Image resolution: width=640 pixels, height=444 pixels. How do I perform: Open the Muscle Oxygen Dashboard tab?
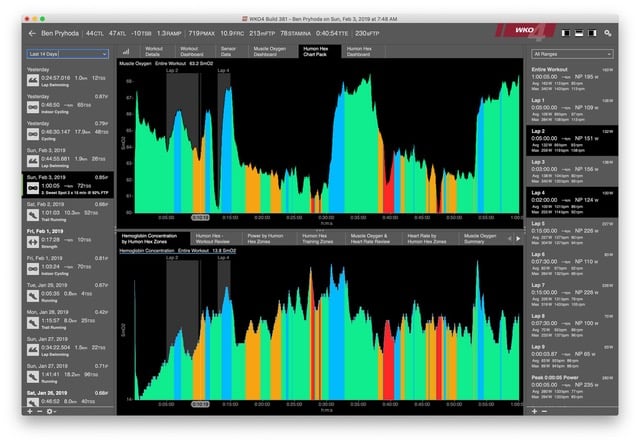point(270,51)
